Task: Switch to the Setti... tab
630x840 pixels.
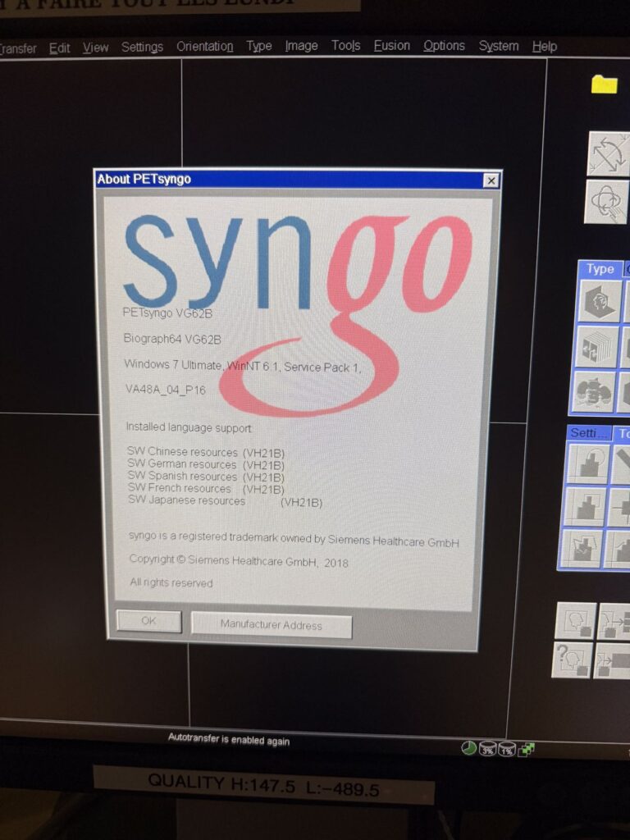Action: coord(588,433)
